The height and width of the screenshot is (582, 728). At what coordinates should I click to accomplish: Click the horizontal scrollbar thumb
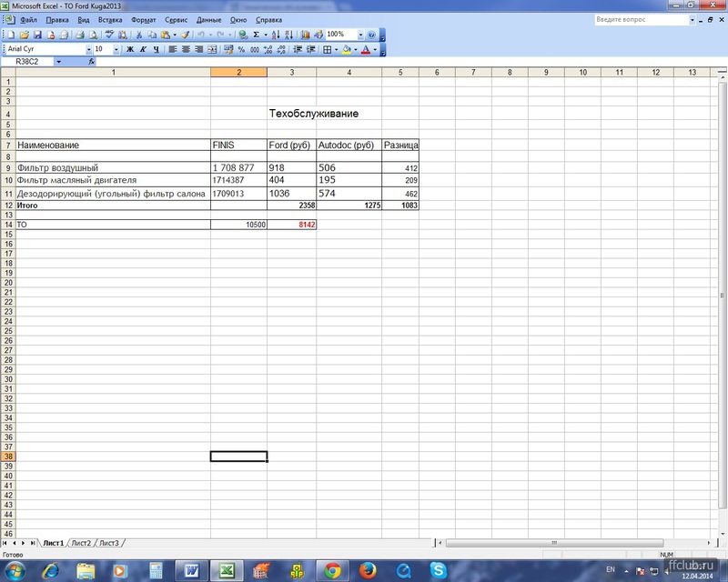coord(554,543)
